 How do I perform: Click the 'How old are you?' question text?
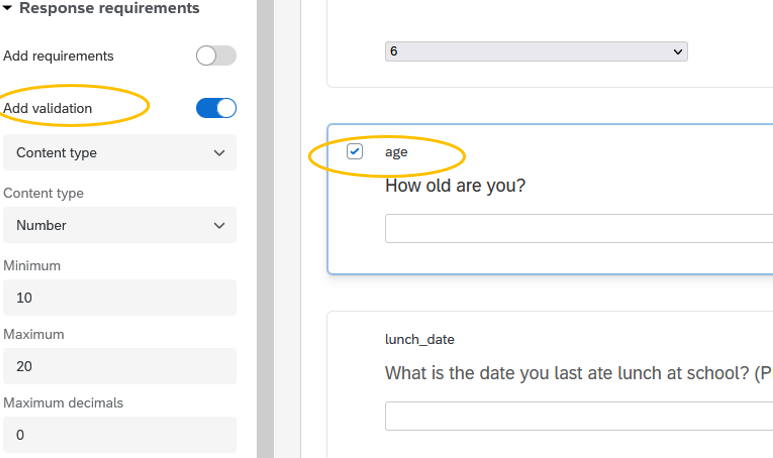455,186
